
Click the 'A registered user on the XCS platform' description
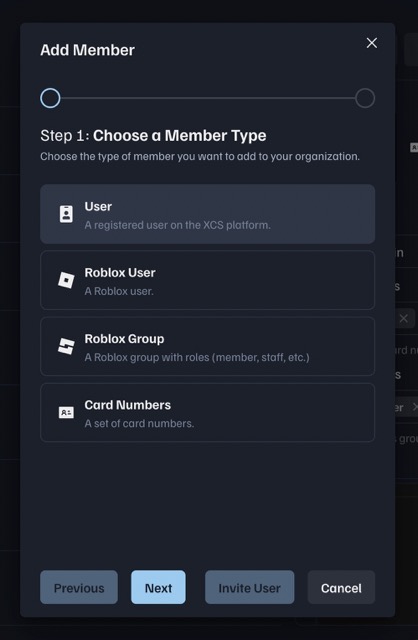pos(178,225)
